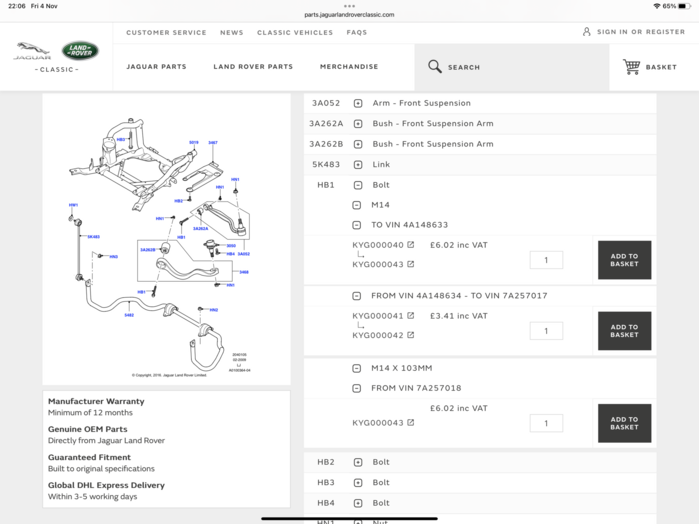The width and height of the screenshot is (699, 524).
Task: Tap the battery indicator
Action: pyautogui.click(x=685, y=6)
